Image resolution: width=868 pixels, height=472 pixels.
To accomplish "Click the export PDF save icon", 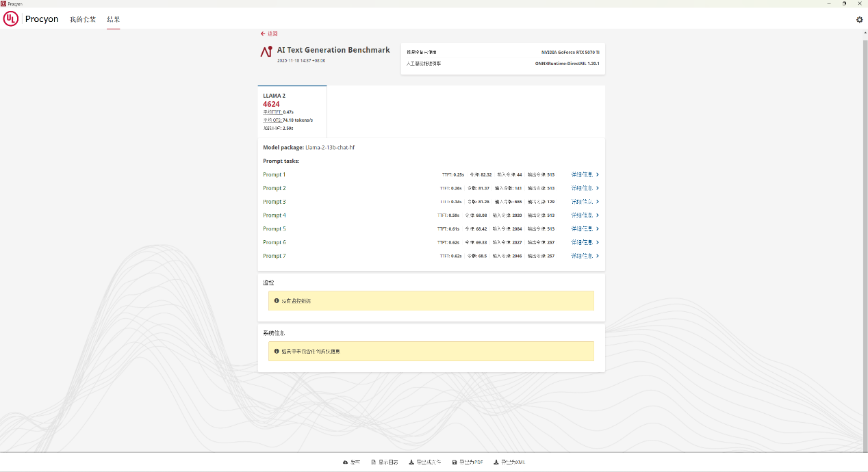I will (455, 462).
